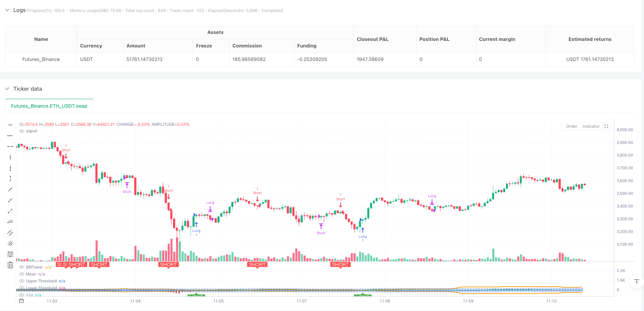Viewport: 644px width, 311px height.
Task: Hide the BBPower indicator via eye icon
Action: (x=22, y=267)
